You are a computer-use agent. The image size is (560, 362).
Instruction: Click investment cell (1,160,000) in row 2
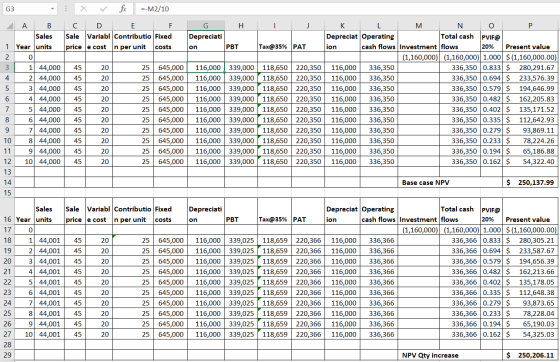[419, 57]
